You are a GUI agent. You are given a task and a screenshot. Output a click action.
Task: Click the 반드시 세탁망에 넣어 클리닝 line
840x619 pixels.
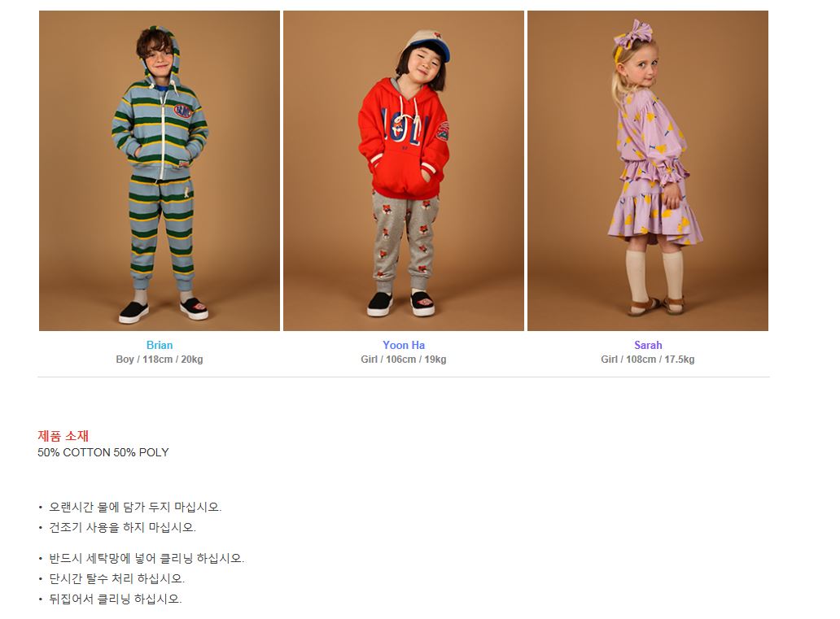(147, 559)
